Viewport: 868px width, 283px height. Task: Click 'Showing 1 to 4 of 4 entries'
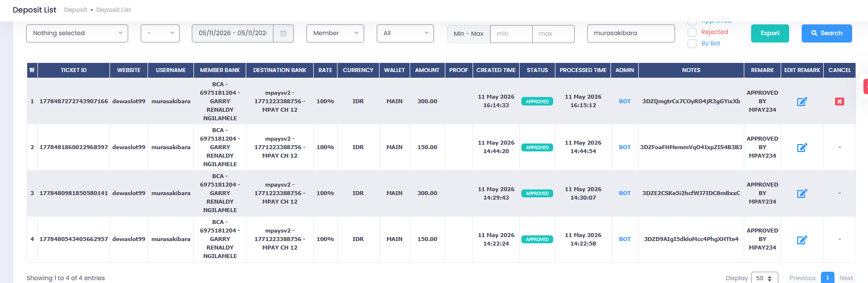coord(66,278)
